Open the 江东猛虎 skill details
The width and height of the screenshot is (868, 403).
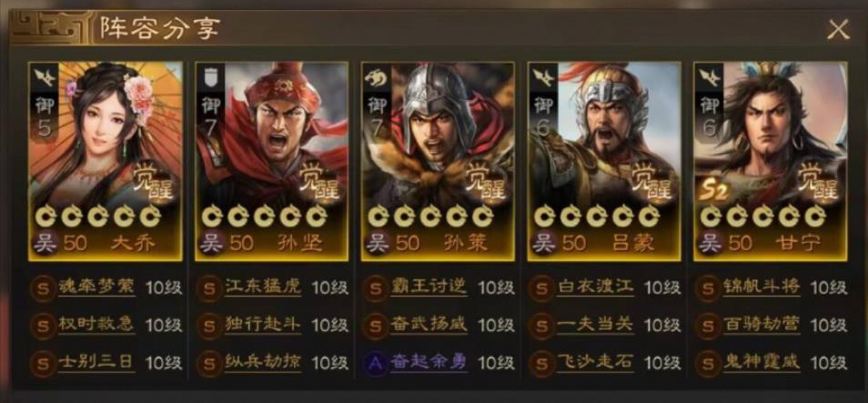262,287
